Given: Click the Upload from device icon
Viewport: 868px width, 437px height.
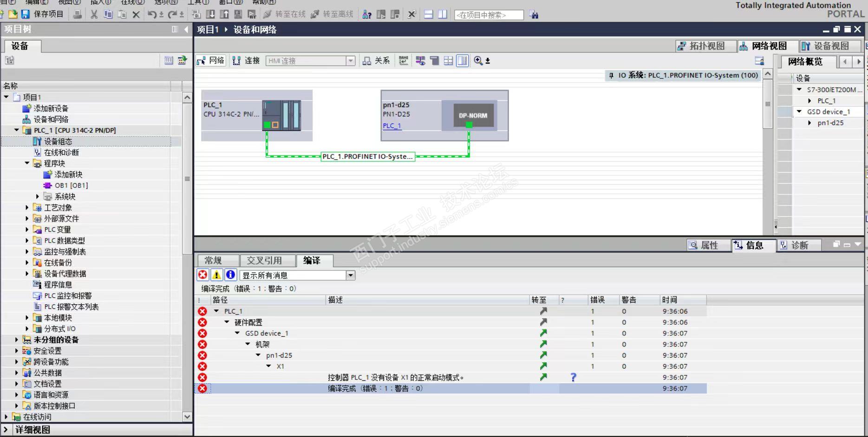Looking at the screenshot, I should (x=224, y=14).
